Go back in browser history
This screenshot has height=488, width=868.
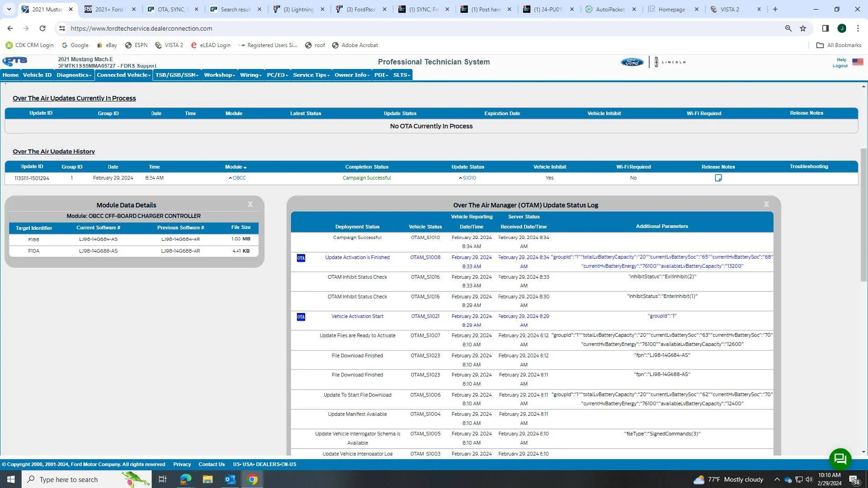click(10, 28)
